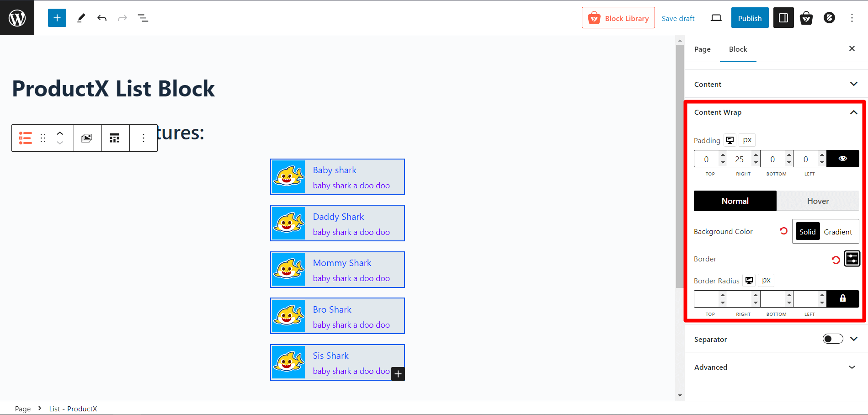
Task: Click the Mommy Shark list item title
Action: (342, 263)
